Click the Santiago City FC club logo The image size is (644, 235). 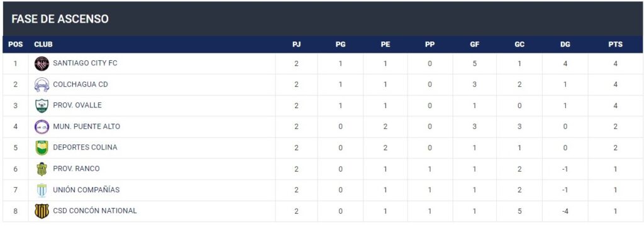point(42,63)
